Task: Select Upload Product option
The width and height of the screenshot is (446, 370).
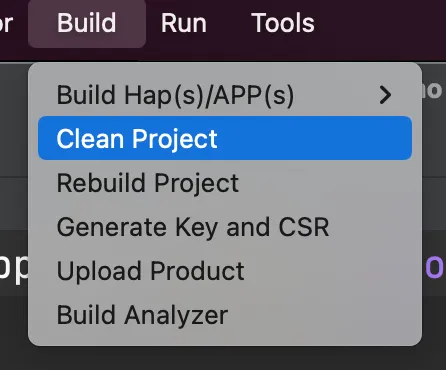Action: [x=225, y=271]
